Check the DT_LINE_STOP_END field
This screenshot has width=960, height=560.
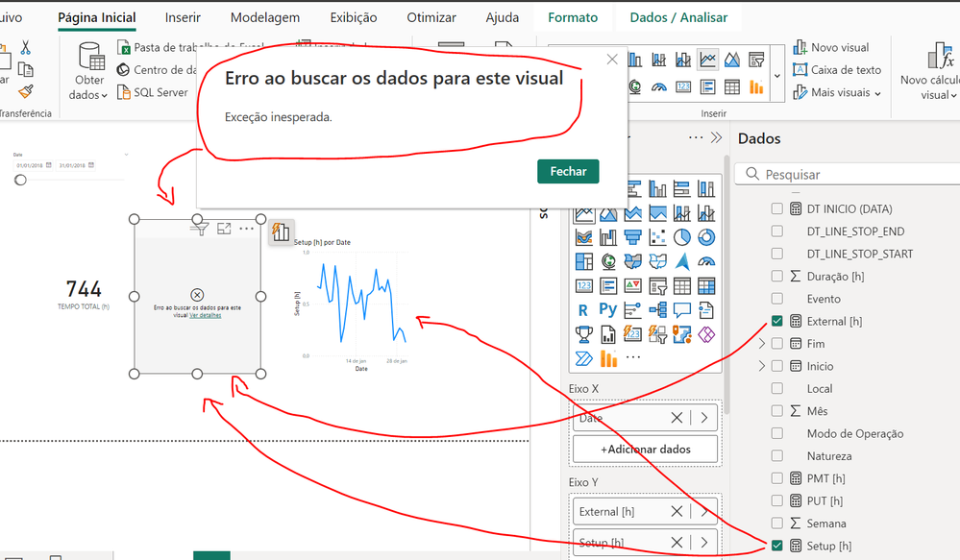pyautogui.click(x=777, y=231)
